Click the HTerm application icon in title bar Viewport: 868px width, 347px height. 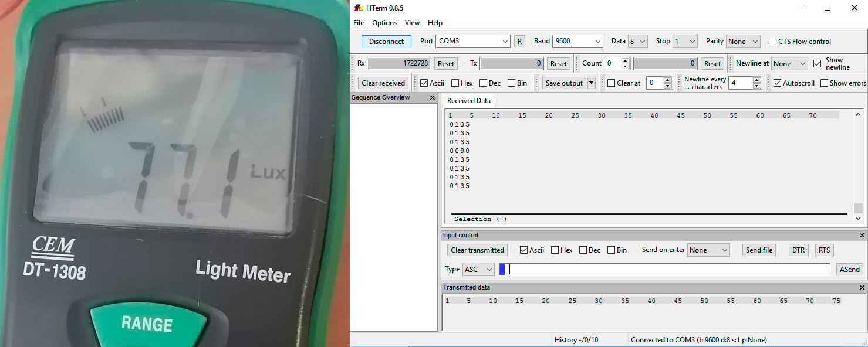[359, 8]
